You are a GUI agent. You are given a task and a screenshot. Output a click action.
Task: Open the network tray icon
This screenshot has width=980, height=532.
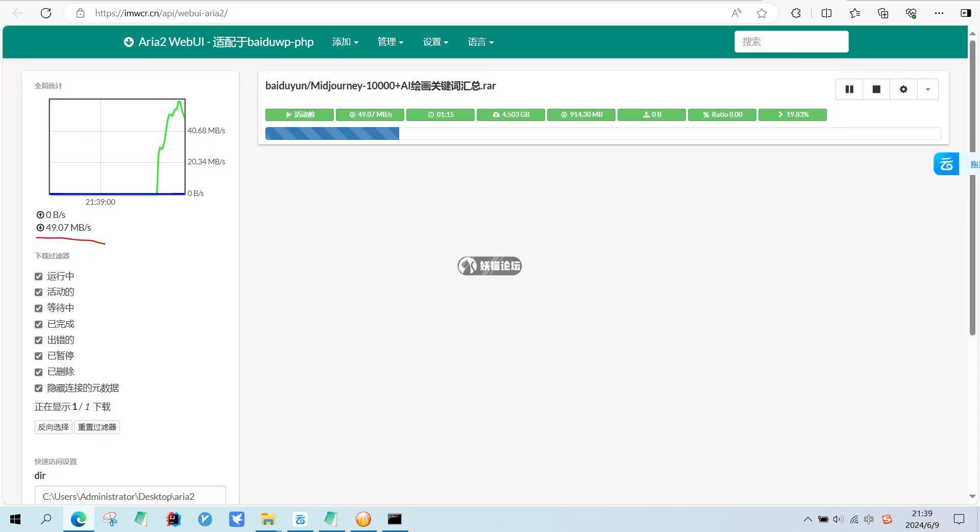coord(854,520)
